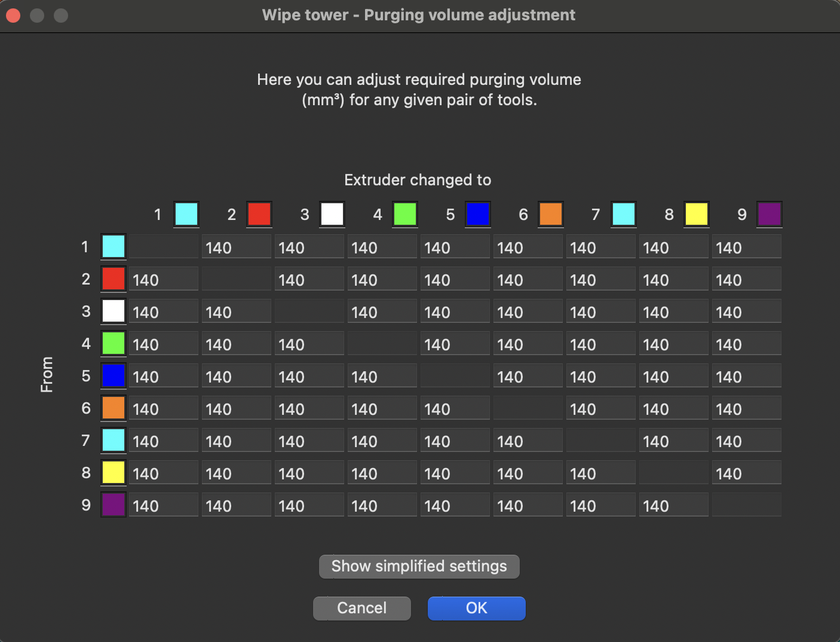Click the cyan swatch in row 7
Screen dimensions: 840x642
pos(114,440)
